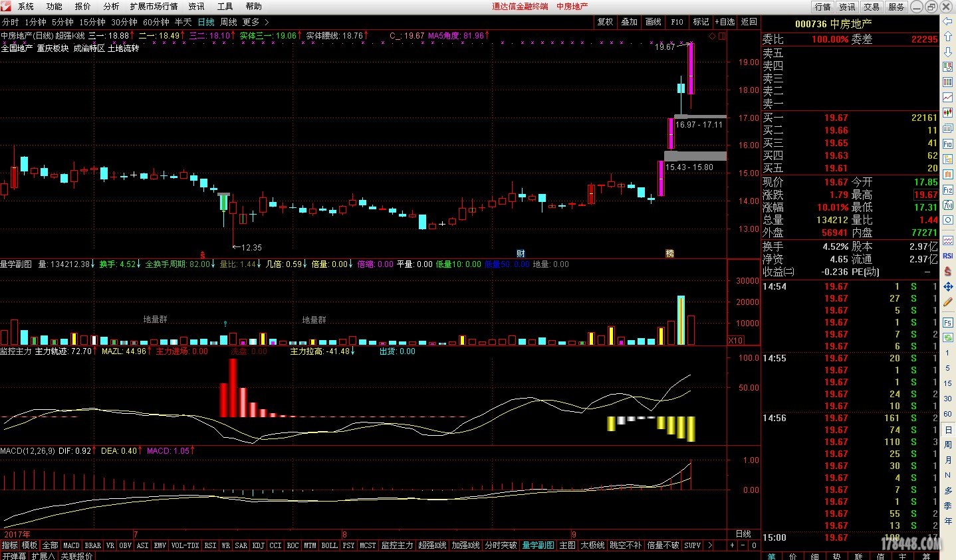Image resolution: width=956 pixels, height=560 pixels.
Task: Open the quote table grid icon
Action: click(948, 82)
